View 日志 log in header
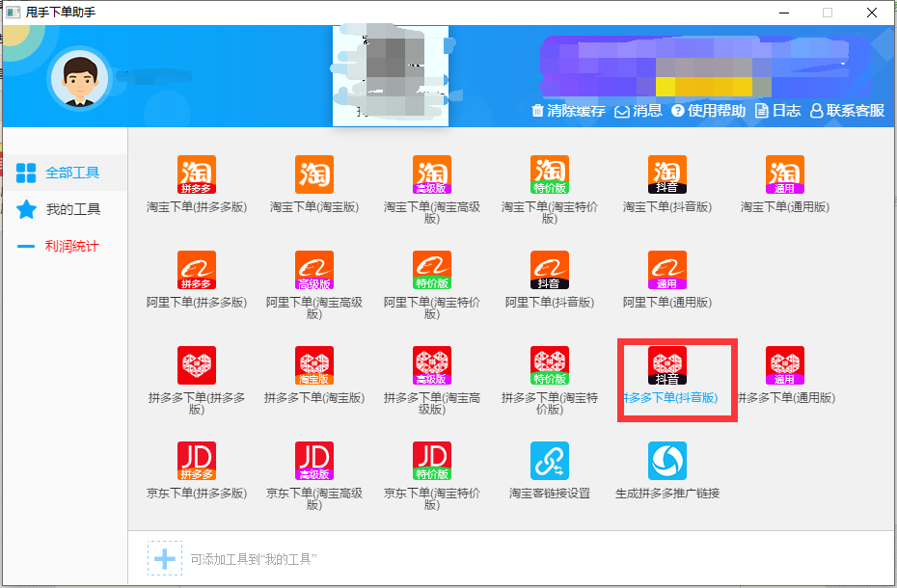 click(778, 111)
